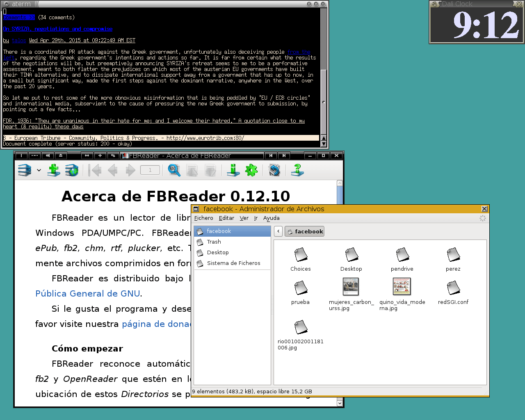
Task: Click the search text magnifier icon
Action: pos(174,170)
